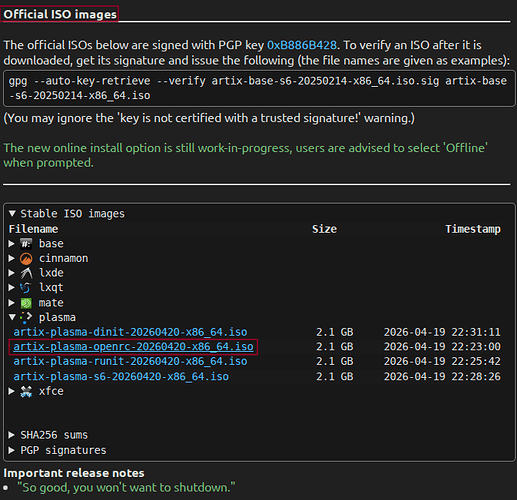Click the lxqt desktop icon
Screen dimensions: 517x500
pyautogui.click(x=26, y=287)
